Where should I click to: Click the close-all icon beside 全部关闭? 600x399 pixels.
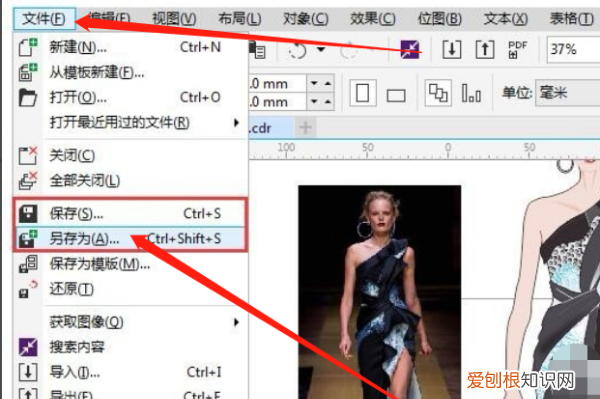click(28, 181)
